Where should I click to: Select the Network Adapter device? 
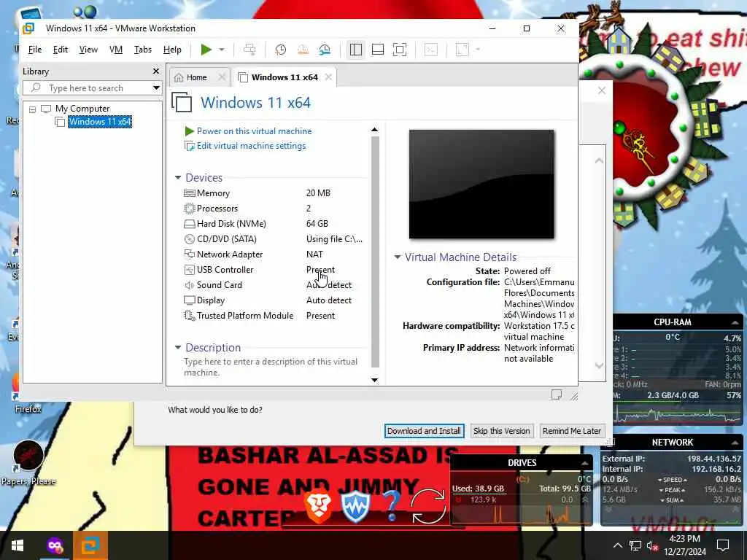tap(273, 254)
